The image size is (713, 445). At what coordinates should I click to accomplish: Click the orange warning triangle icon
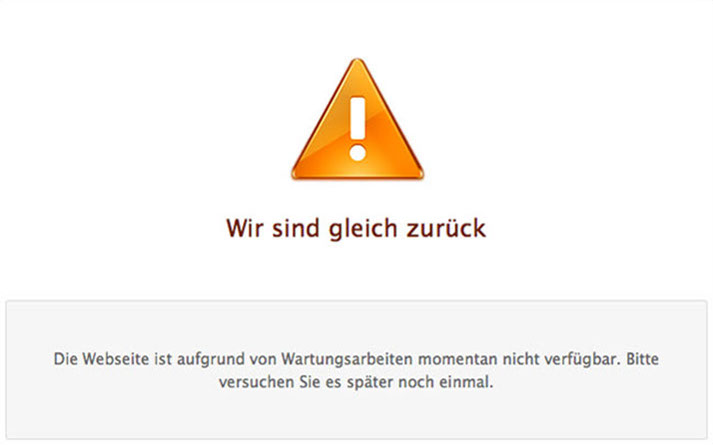357,120
